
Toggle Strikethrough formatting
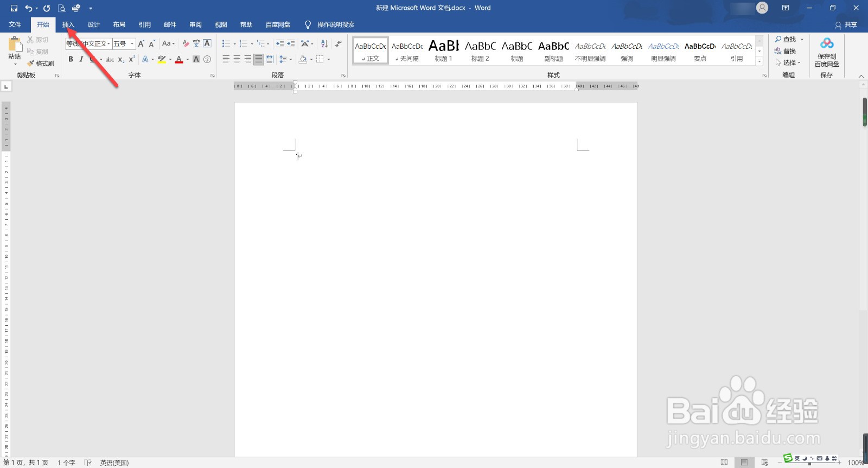[x=110, y=59]
